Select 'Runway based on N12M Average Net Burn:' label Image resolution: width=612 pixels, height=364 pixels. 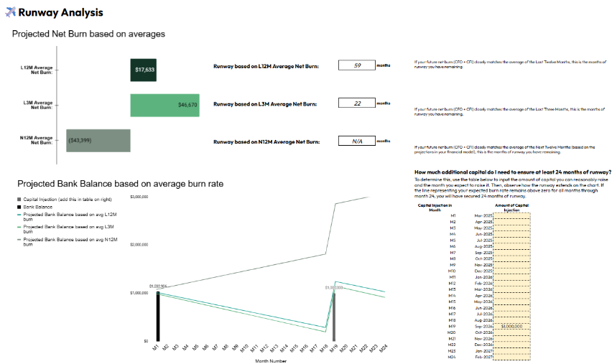tap(266, 142)
